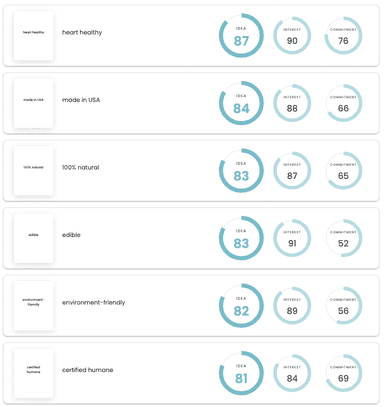This screenshot has height=407, width=384.
Task: Select the 100% natural Interest score 87 circle
Action: click(x=292, y=171)
